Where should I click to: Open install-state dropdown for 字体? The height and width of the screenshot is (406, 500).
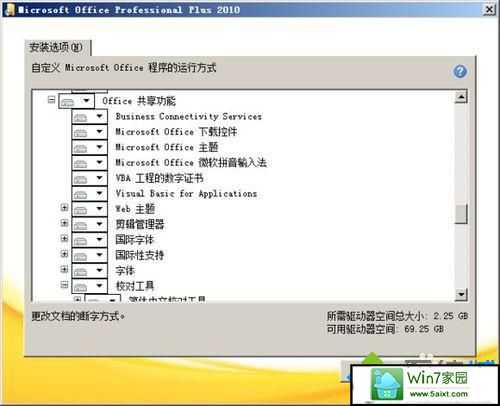89,271
